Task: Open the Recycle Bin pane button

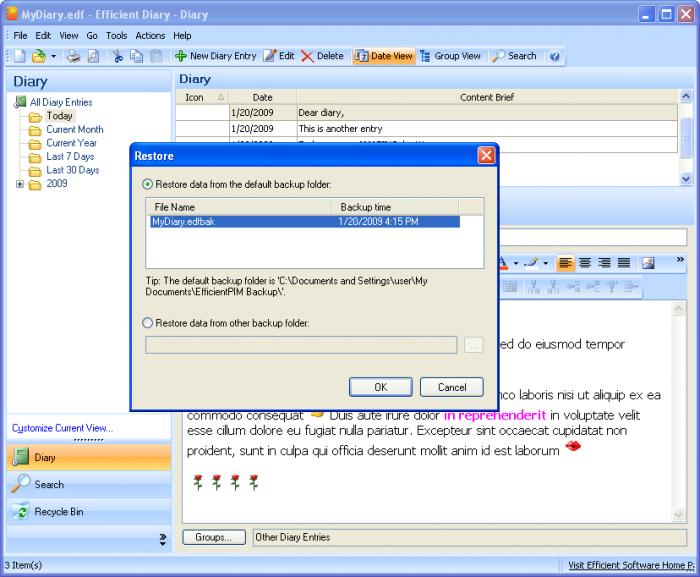Action: click(x=89, y=512)
